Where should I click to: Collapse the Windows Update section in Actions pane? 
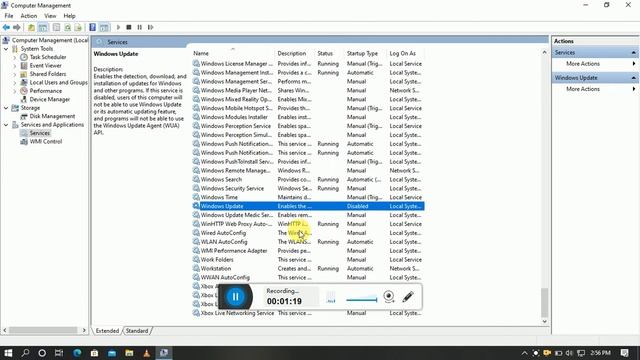633,78
